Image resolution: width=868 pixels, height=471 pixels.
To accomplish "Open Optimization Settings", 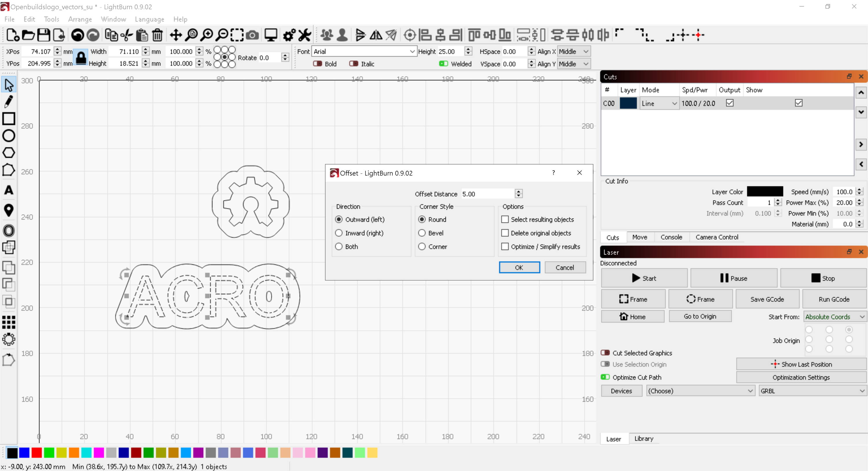I will point(801,377).
